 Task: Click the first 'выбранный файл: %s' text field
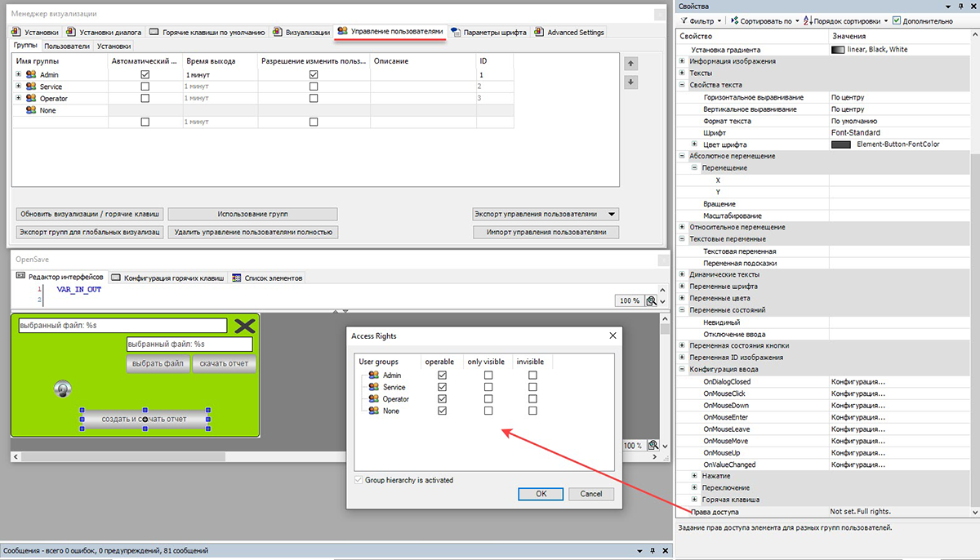[x=122, y=326]
